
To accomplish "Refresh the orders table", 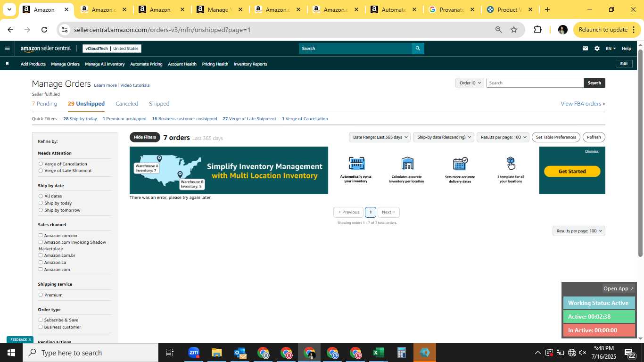I will [594, 137].
